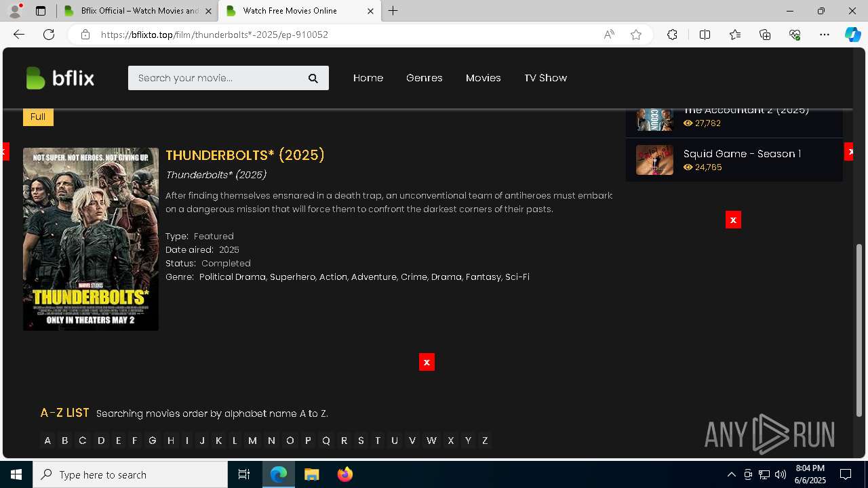Toggle Split screen icon
Image resolution: width=868 pixels, height=488 pixels.
tap(705, 35)
